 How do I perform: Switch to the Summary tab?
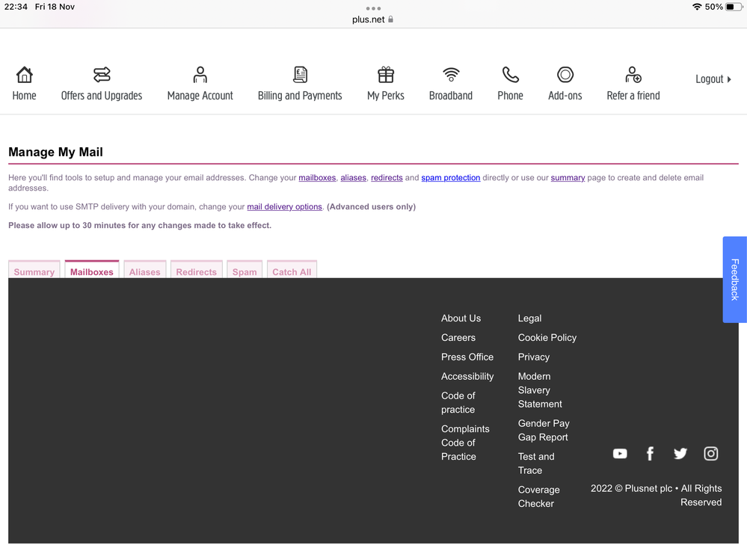tap(34, 271)
